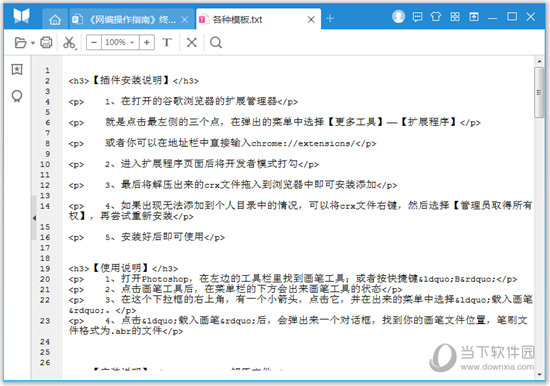Open the bookmarks sidebar panel

pyautogui.click(x=17, y=69)
